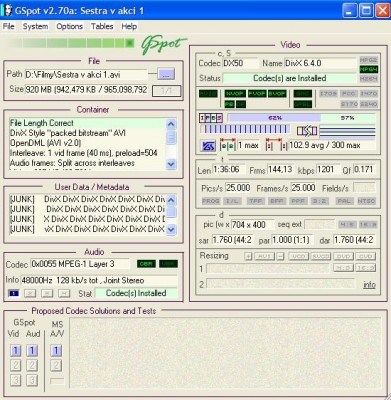Image resolution: width=391 pixels, height=400 pixels.
Task: Click the blue audio channel indicator icon
Action: coord(14,293)
